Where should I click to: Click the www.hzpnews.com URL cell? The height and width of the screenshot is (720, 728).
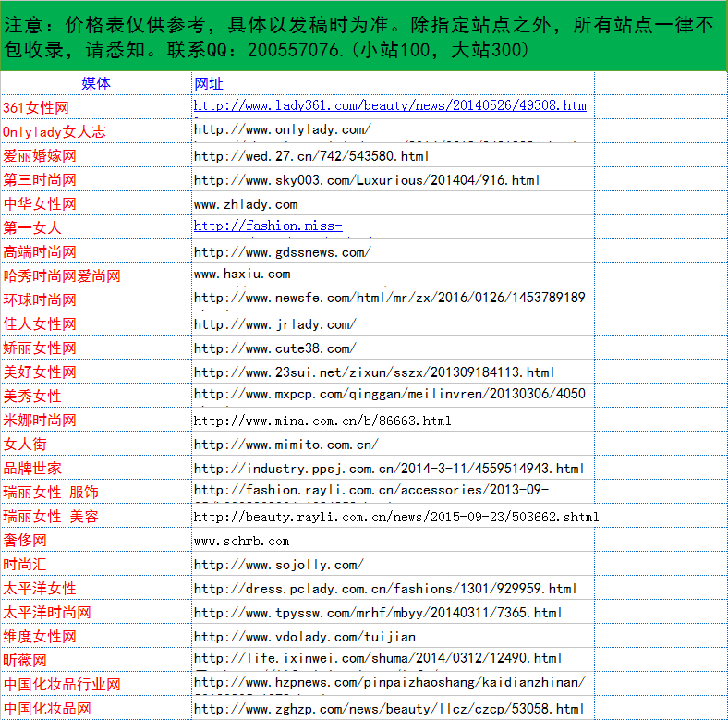tap(393, 684)
